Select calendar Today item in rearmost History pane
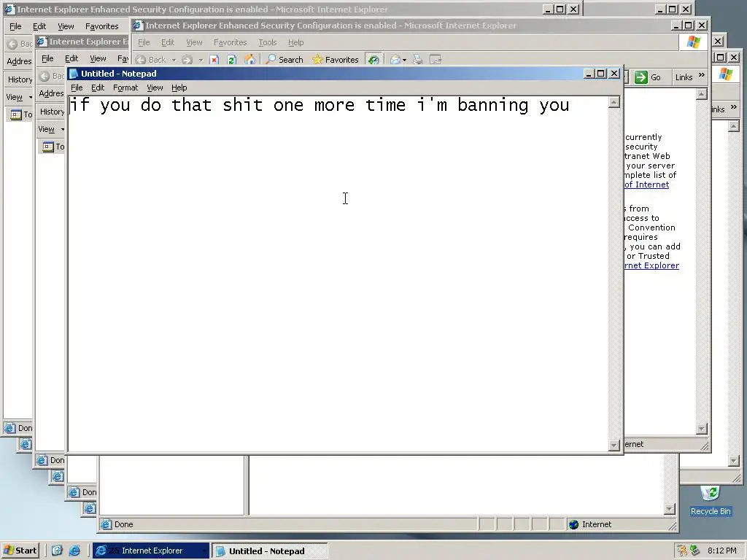 pos(21,114)
